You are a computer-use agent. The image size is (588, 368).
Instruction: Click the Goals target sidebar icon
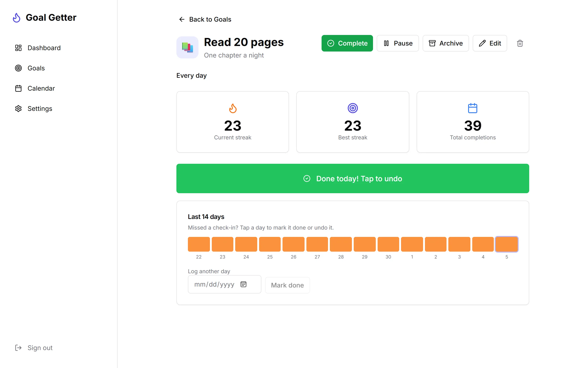(x=18, y=68)
